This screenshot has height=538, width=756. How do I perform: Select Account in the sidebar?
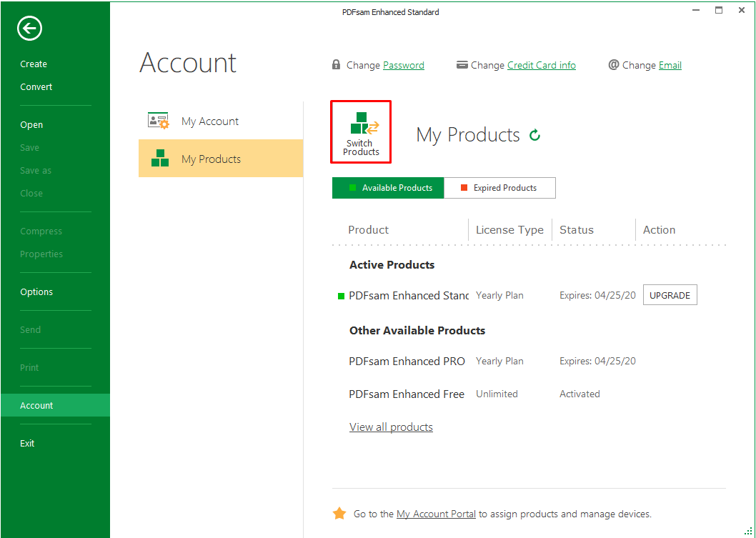56,405
